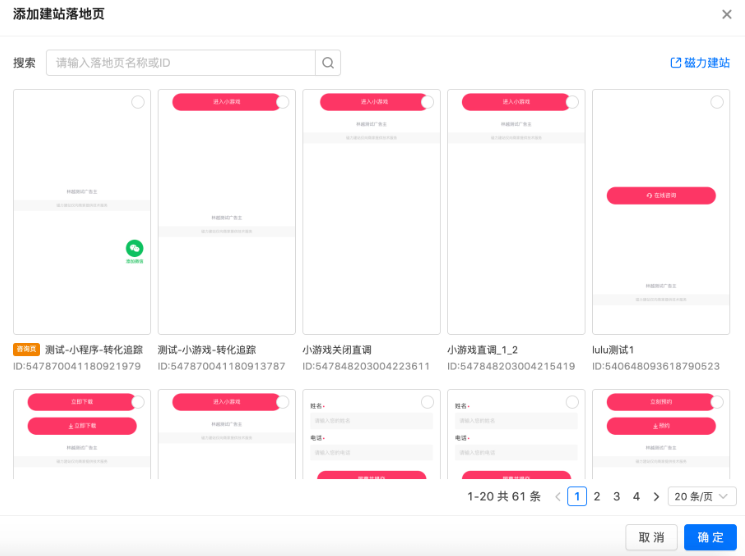The image size is (745, 556).
Task: Click the landing page search input field
Action: (x=181, y=63)
